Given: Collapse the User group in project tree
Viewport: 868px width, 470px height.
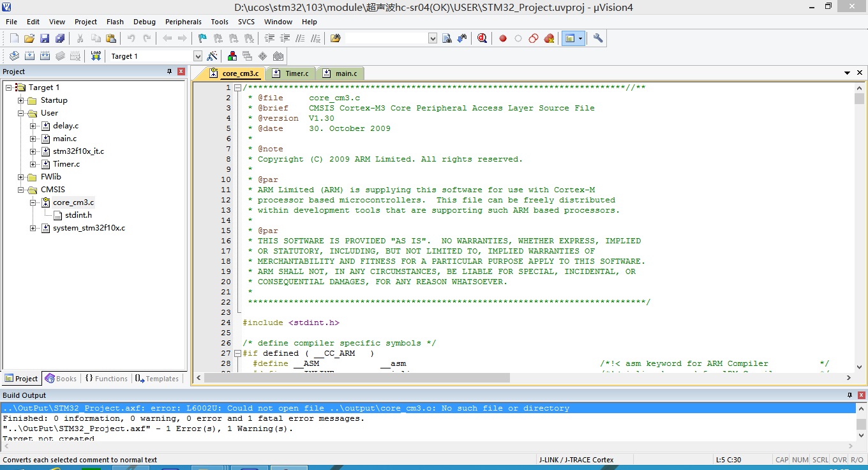Looking at the screenshot, I should (20, 113).
